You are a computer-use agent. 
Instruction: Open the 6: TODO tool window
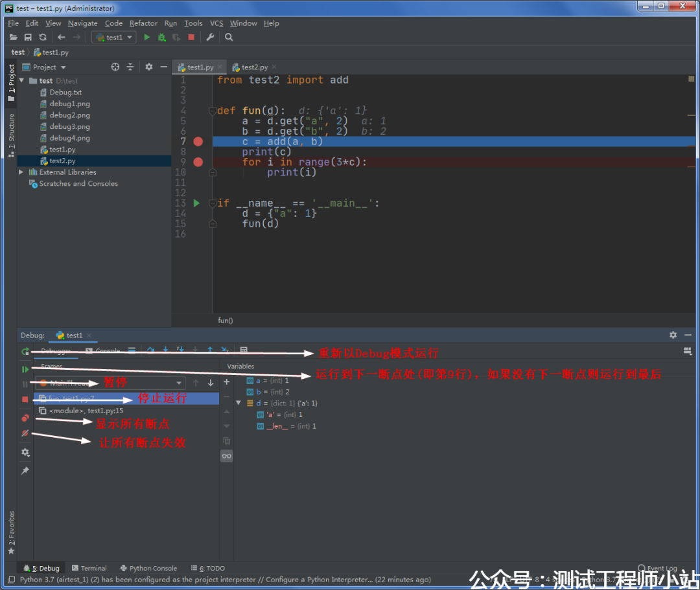coord(208,568)
